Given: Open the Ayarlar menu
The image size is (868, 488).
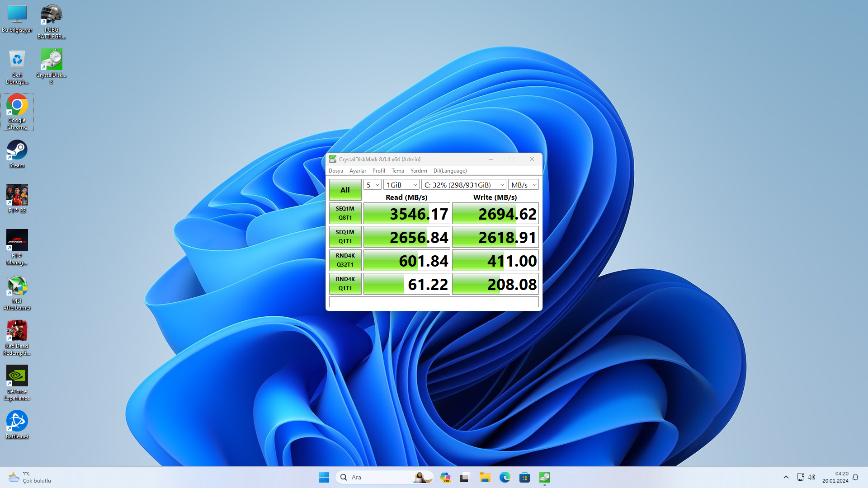Looking at the screenshot, I should 357,171.
